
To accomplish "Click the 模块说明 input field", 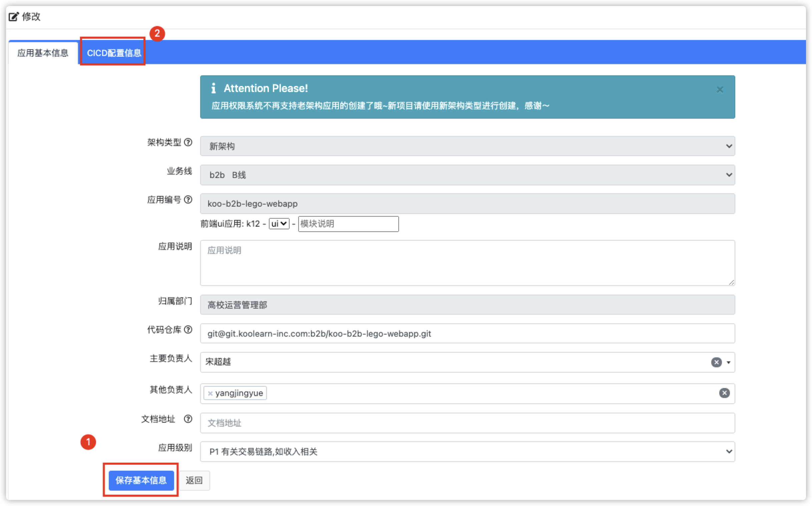I will (x=348, y=224).
